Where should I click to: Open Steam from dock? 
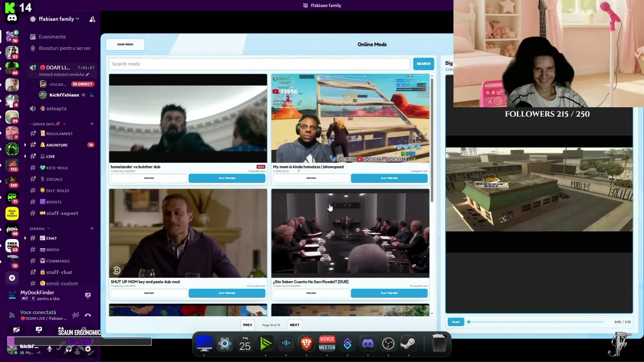[409, 344]
